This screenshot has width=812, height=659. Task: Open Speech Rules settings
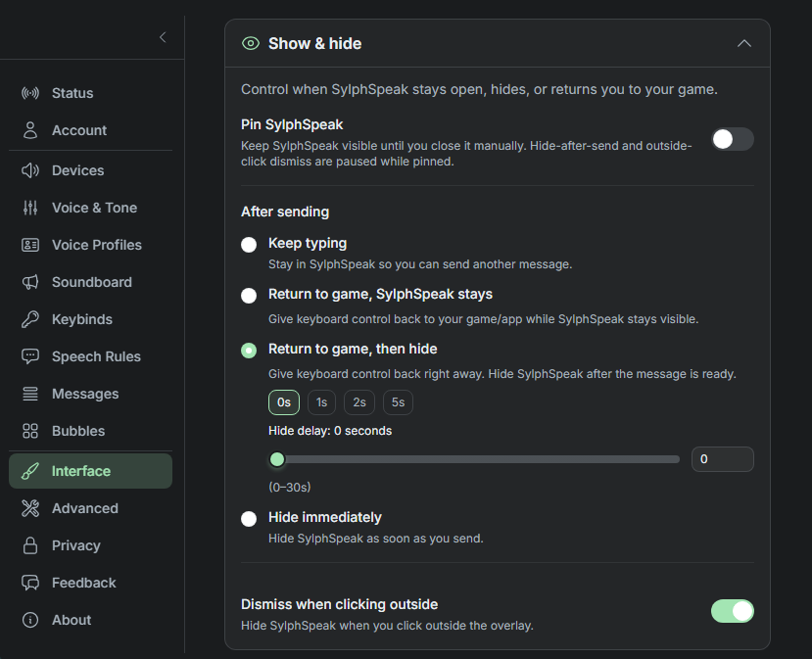91,356
